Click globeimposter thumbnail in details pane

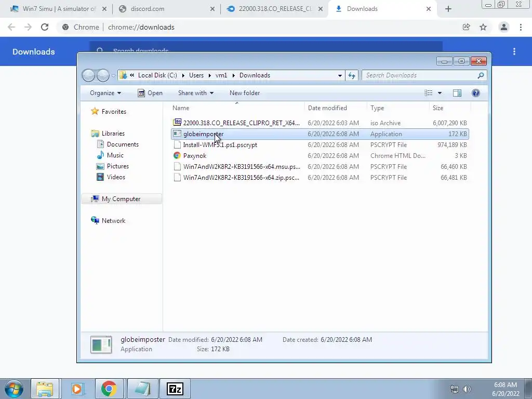pos(101,344)
